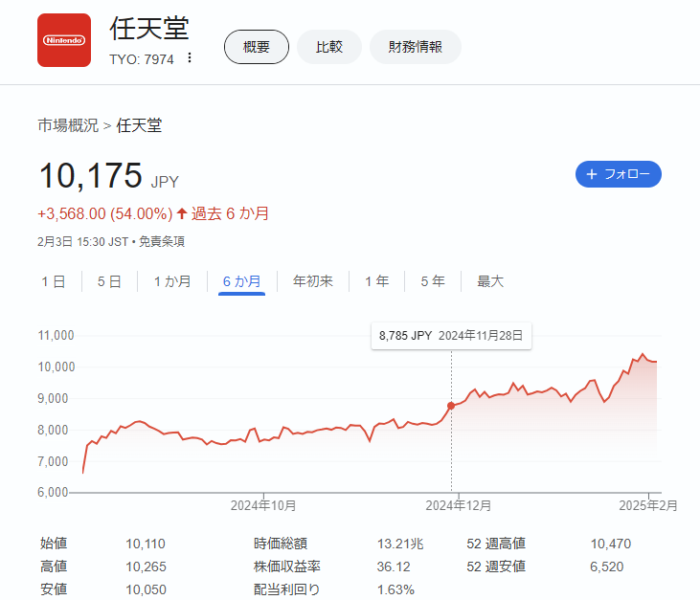Select the 1 か月 range
The image size is (700, 600).
[x=172, y=281]
